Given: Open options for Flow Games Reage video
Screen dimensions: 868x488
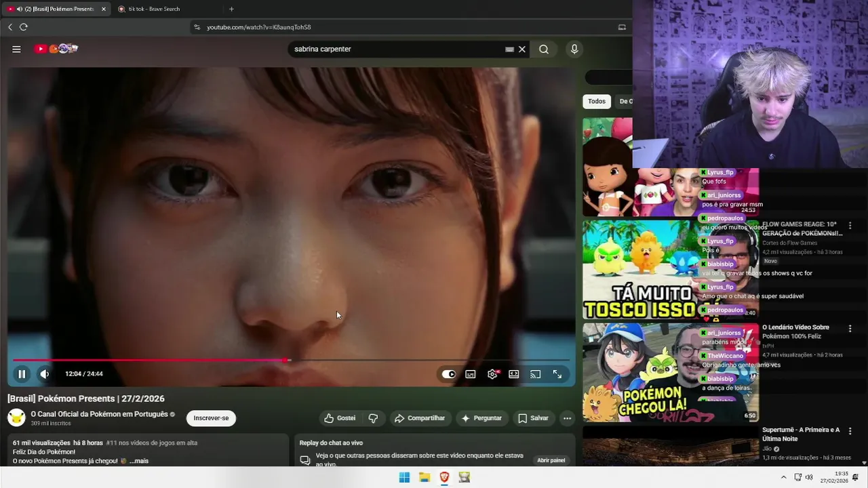Looking at the screenshot, I should click(850, 226).
